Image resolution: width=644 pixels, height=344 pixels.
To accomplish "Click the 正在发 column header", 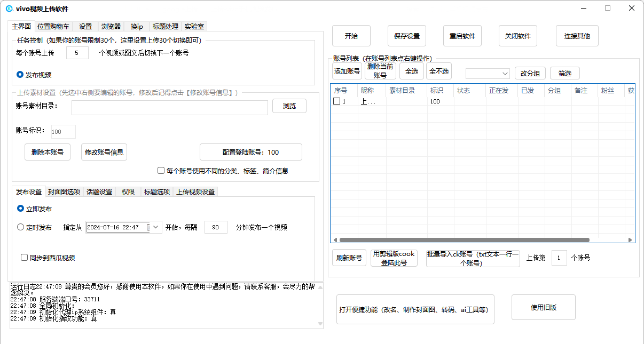I will click(502, 91).
